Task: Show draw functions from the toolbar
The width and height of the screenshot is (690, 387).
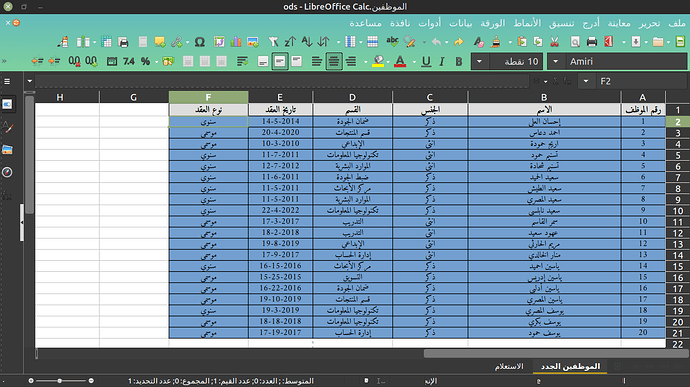Action: tap(62, 42)
